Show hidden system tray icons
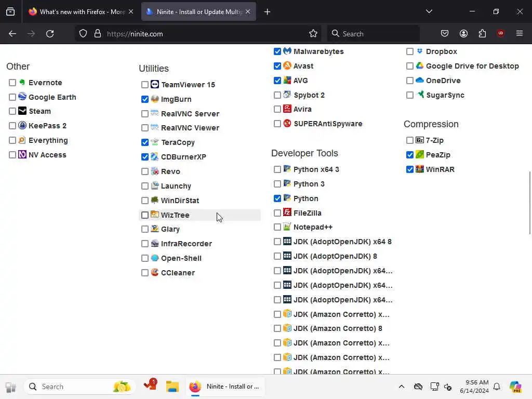The width and height of the screenshot is (532, 399). pyautogui.click(x=402, y=387)
